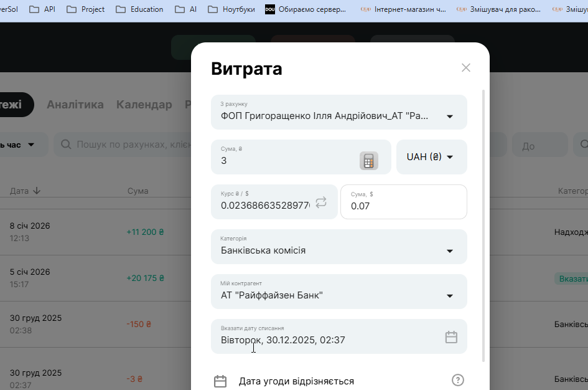Open the Інтернет-магазин bookmark
Screen dimensions: 588x390
click(403, 9)
